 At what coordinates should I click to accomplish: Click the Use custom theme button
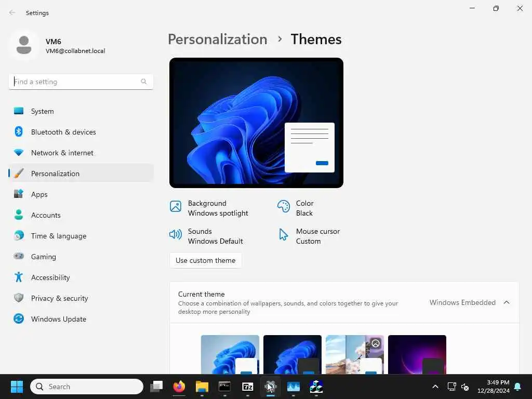click(x=206, y=261)
